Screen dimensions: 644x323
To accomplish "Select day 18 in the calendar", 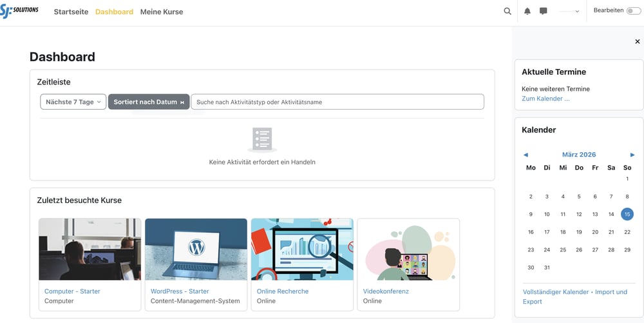I will click(x=563, y=232).
